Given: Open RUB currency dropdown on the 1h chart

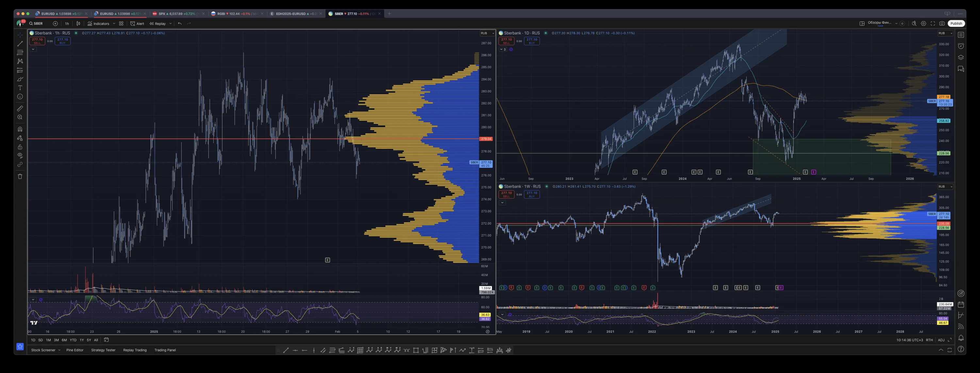Looking at the screenshot, I should 487,33.
